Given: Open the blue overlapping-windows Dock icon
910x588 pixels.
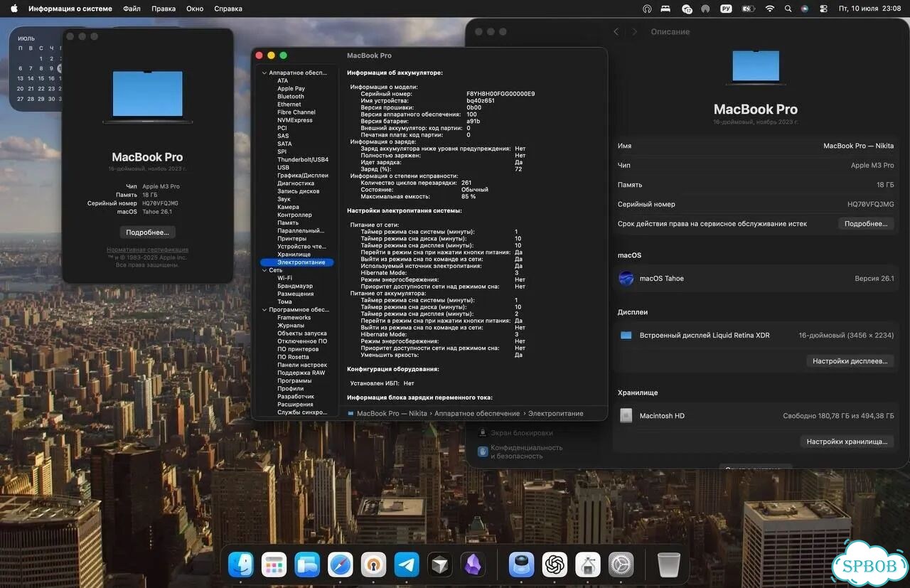Looking at the screenshot, I should pyautogui.click(x=307, y=565).
